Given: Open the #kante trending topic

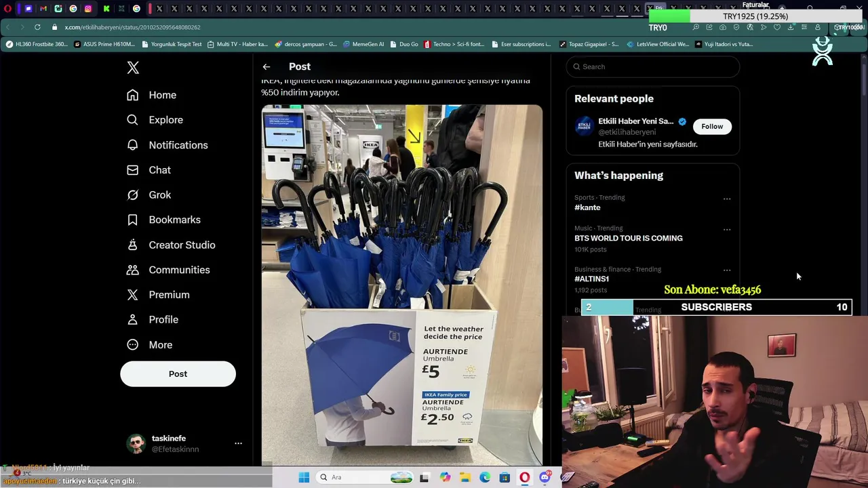Looking at the screenshot, I should coord(587,207).
